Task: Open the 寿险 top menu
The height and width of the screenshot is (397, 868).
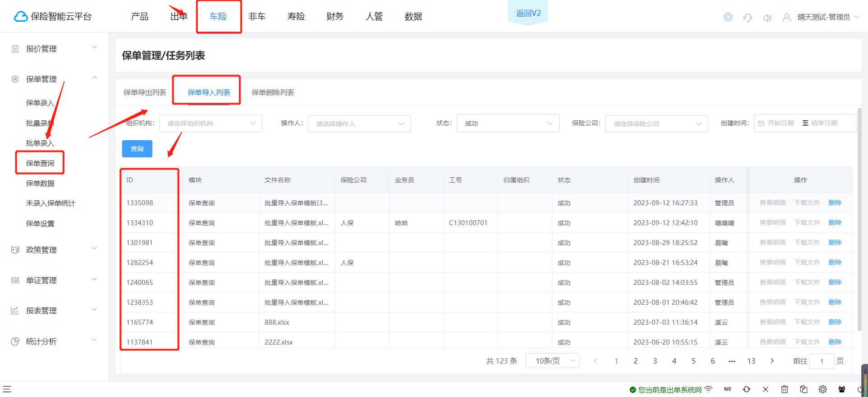Action: click(x=296, y=17)
